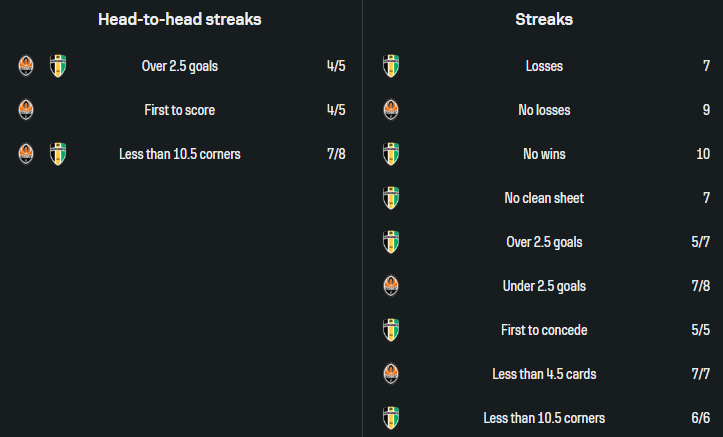Viewport: 723px width, 437px height.
Task: Click the 5/5 value for First to concede
Action: 700,330
